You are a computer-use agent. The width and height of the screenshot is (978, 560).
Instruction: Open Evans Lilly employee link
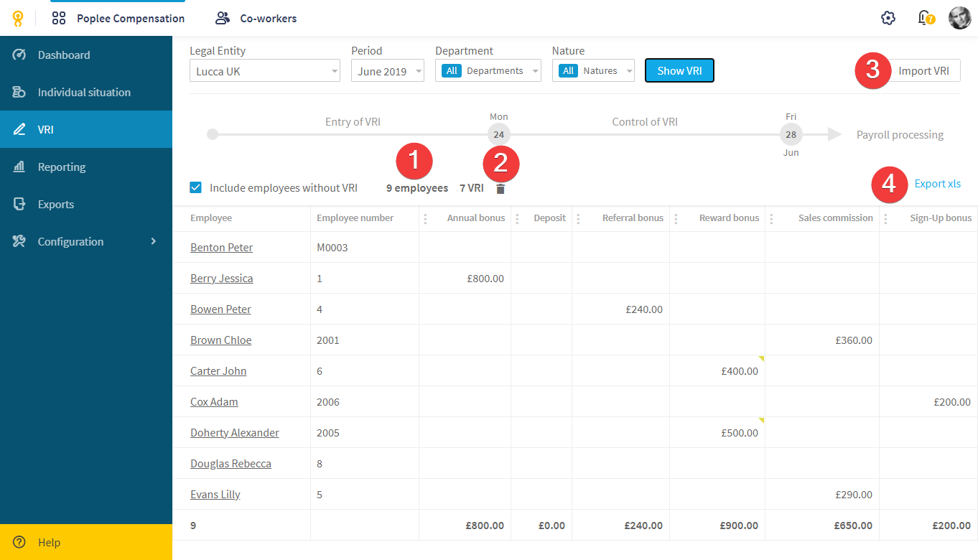(215, 494)
